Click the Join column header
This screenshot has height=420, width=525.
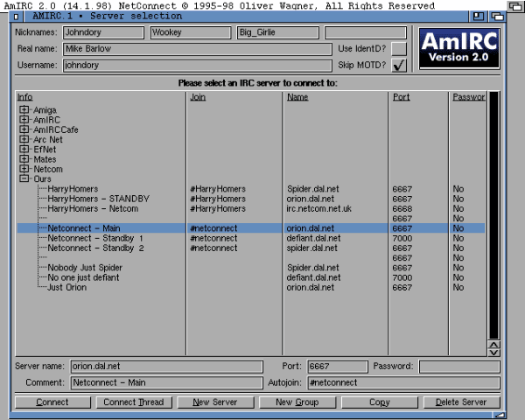point(198,97)
